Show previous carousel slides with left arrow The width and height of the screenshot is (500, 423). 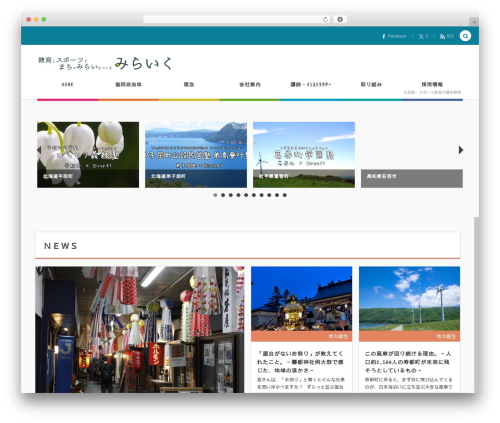click(x=39, y=150)
